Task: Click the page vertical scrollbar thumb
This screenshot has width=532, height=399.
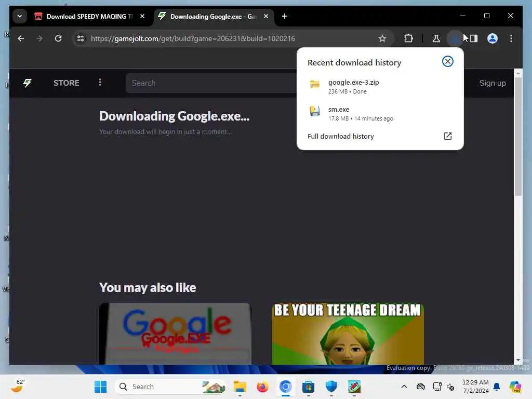Action: [518, 137]
